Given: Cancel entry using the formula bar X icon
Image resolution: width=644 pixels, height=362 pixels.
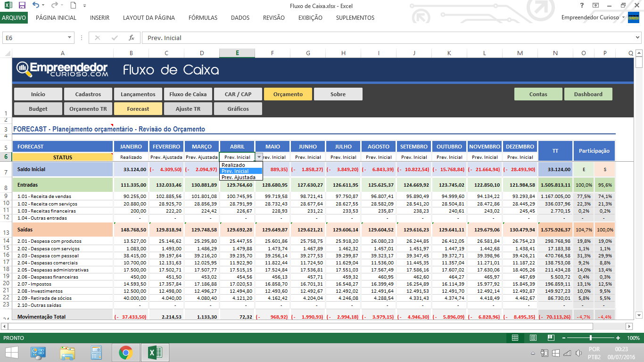Looking at the screenshot, I should point(98,37).
